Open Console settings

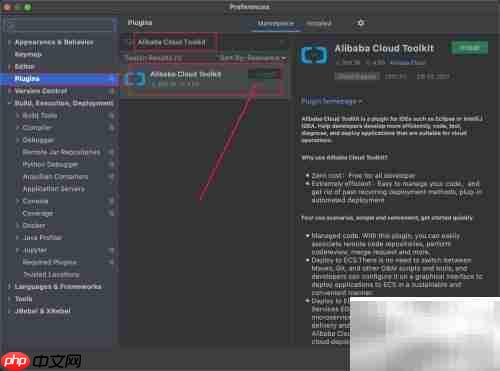pyautogui.click(x=35, y=201)
